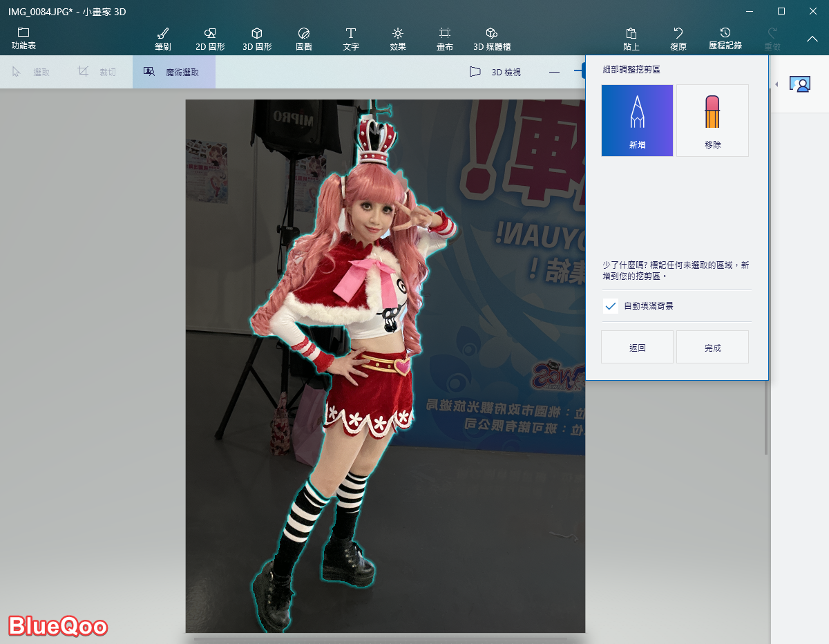Toggle the 3D 檢視 view mode
This screenshot has height=644, width=829.
(x=495, y=72)
